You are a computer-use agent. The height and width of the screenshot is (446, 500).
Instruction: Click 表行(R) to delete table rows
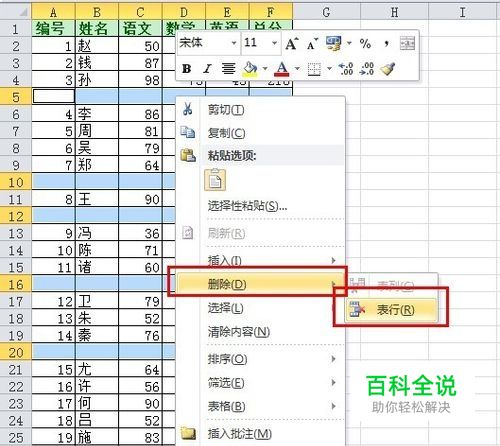(391, 310)
